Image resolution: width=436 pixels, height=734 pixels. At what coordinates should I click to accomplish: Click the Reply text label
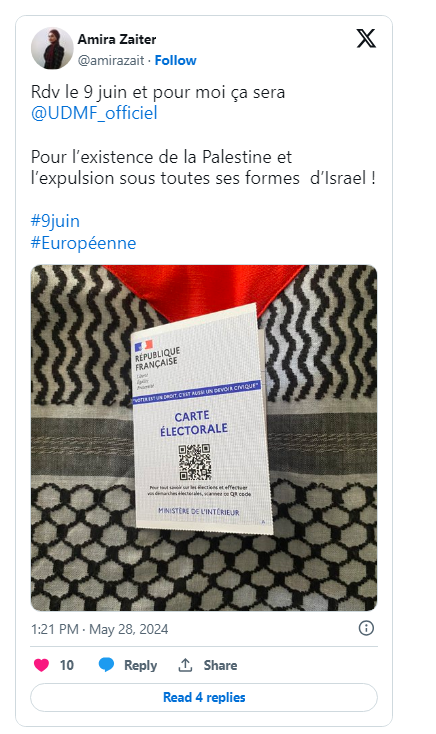140,665
